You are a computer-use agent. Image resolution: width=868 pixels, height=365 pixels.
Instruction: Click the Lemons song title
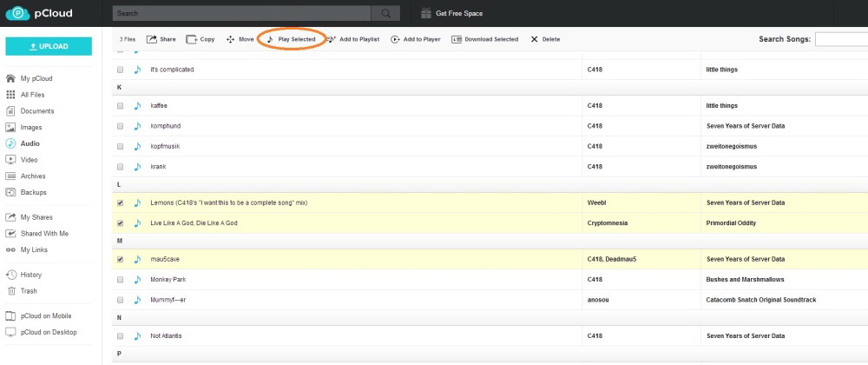(228, 203)
